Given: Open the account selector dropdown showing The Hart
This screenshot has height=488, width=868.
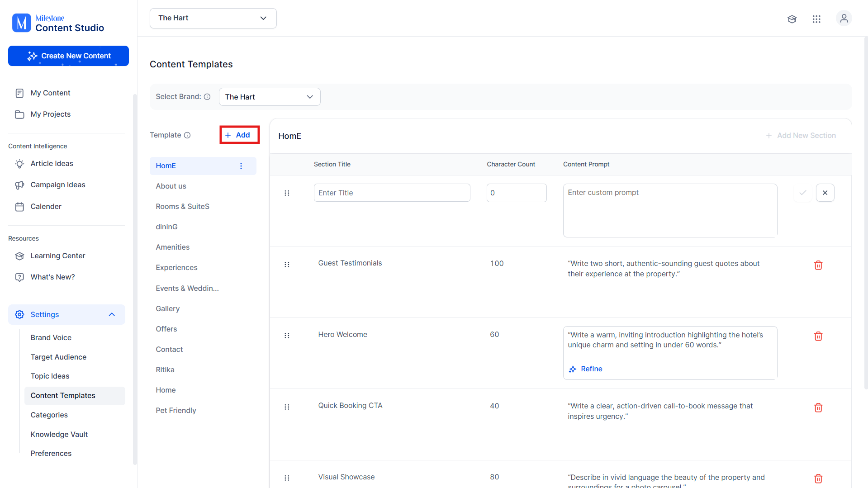Looking at the screenshot, I should coord(213,18).
